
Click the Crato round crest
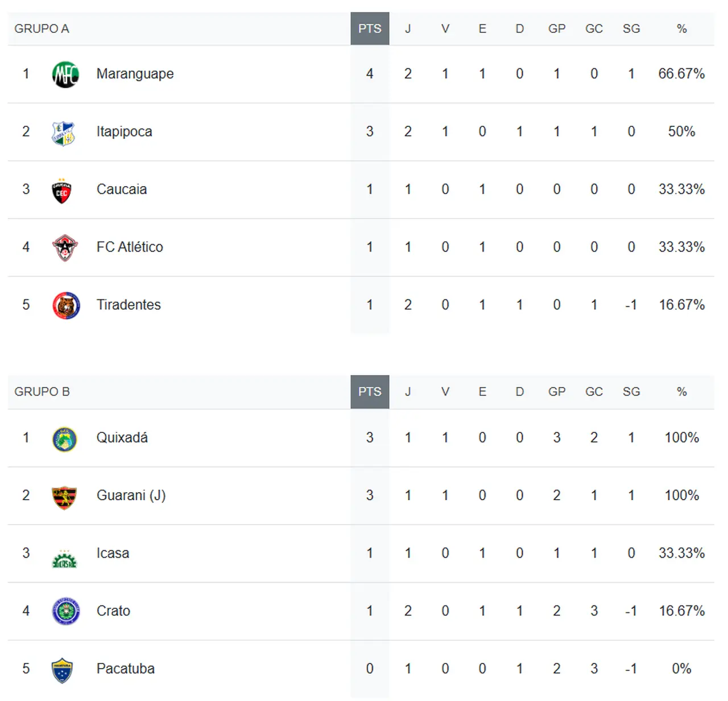pos(65,612)
